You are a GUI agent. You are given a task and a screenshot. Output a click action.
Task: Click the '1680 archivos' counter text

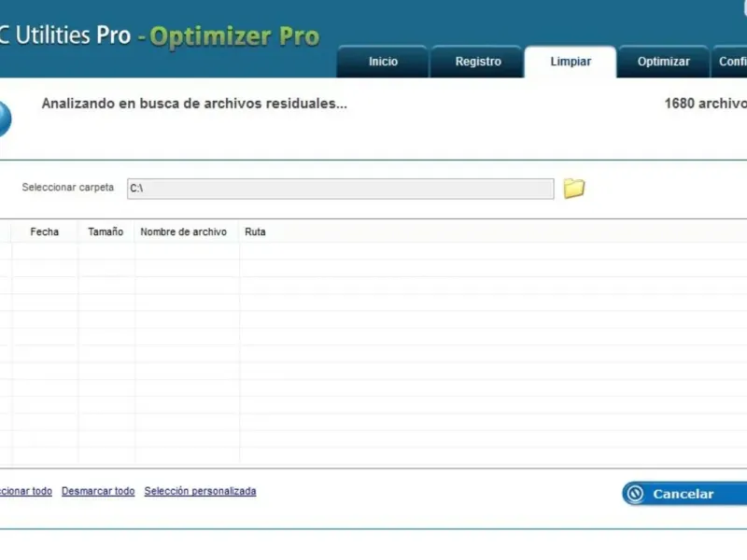click(706, 104)
